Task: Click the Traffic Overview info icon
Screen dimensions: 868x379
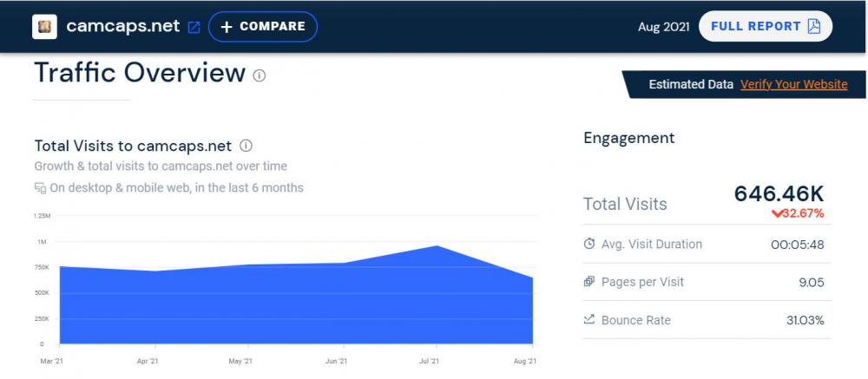Action: tap(259, 75)
